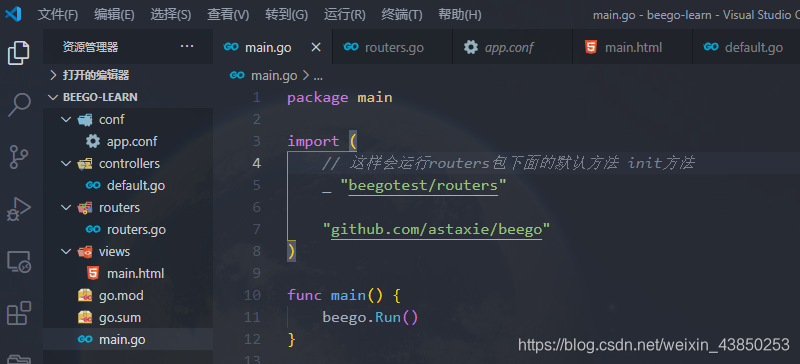The image size is (800, 364).
Task: Click the VS Code logo icon
Action: coord(13,14)
